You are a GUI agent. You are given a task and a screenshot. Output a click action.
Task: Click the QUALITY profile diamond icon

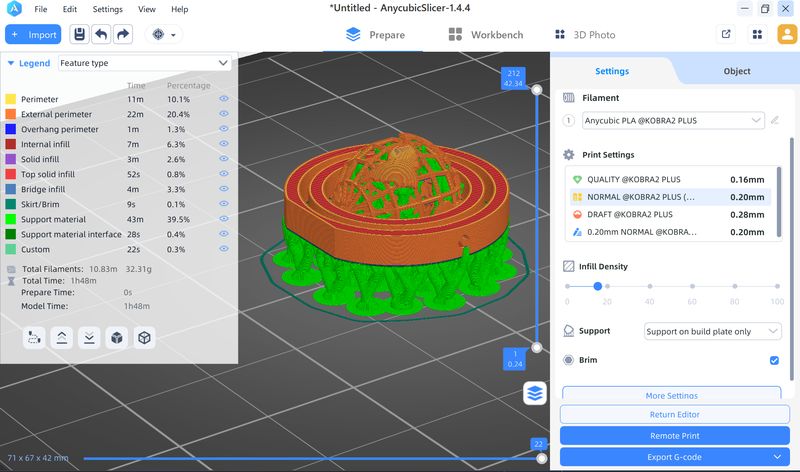(577, 179)
